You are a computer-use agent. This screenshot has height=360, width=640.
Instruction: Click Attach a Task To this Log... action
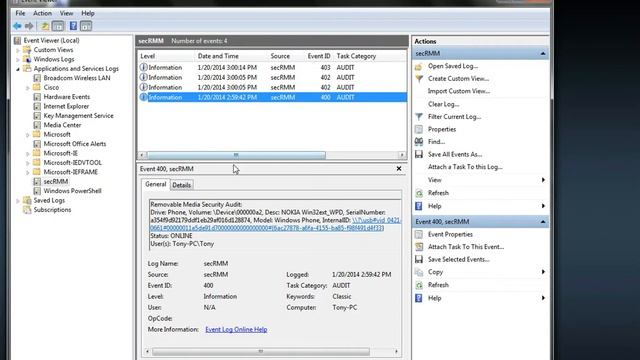(465, 167)
